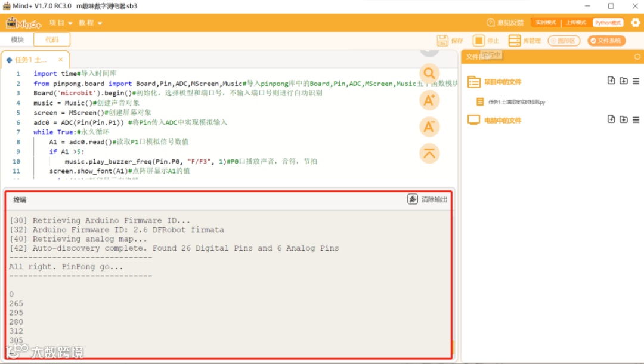Close the 任务1 file tab

[60, 60]
